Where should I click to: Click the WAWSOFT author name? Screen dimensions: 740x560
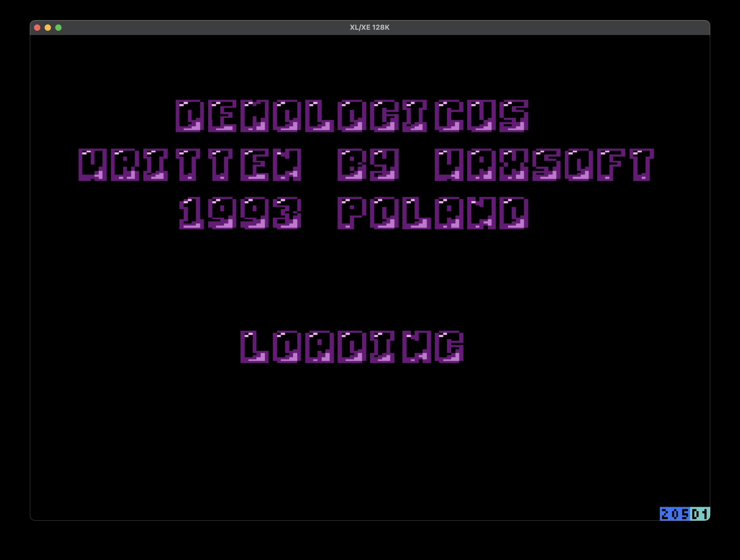coord(544,165)
